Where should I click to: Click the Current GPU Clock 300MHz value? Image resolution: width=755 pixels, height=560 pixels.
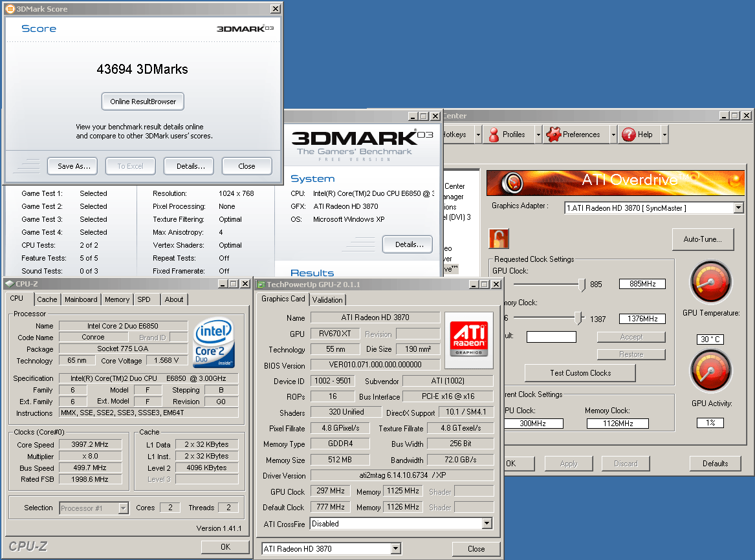coord(533,424)
